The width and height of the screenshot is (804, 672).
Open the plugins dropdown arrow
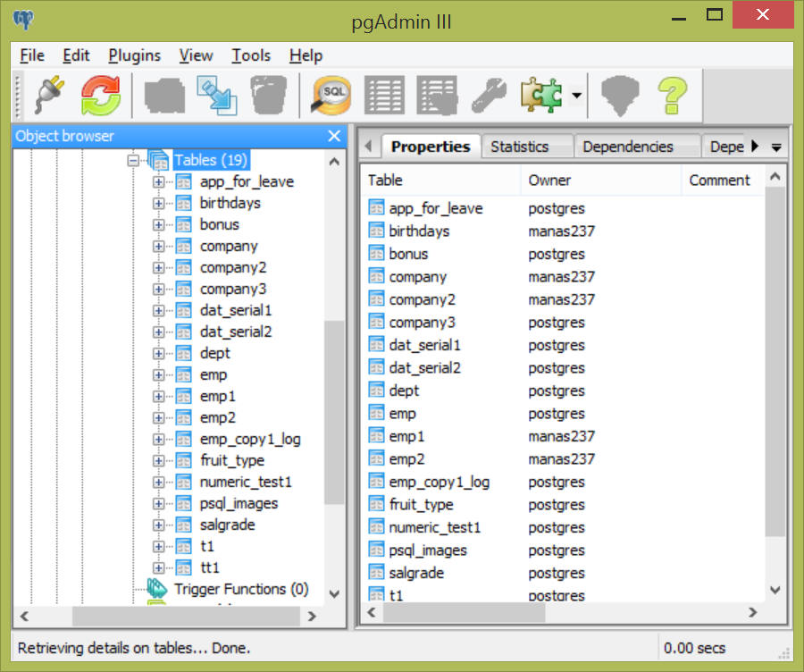pos(577,95)
